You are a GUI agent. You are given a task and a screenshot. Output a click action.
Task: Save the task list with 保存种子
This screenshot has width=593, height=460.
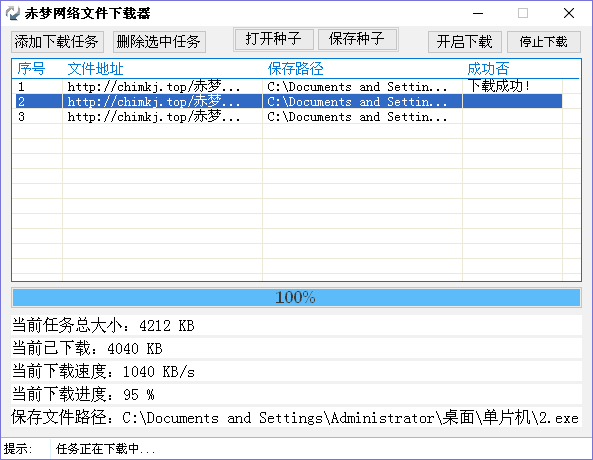click(x=357, y=39)
